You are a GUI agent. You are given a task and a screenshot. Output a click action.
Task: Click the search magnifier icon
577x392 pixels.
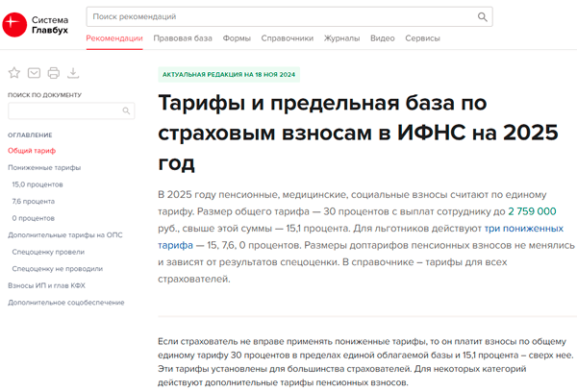482,17
